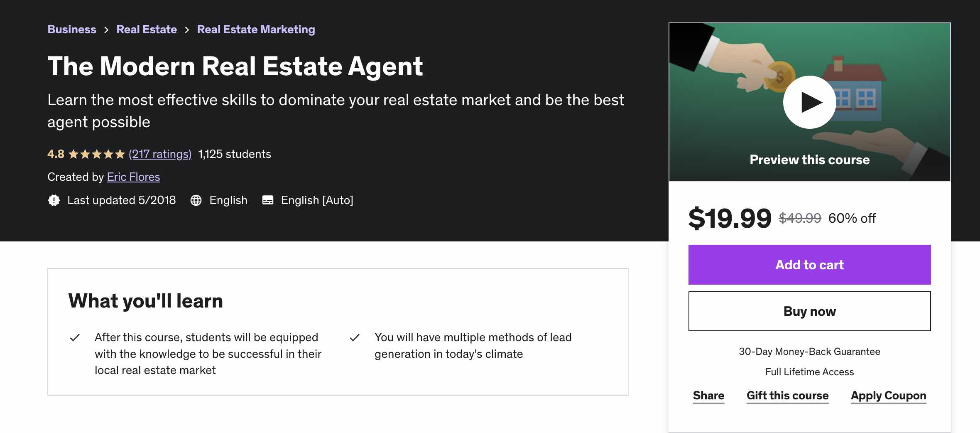Open Real Estate Marketing breadcrumb

(256, 30)
